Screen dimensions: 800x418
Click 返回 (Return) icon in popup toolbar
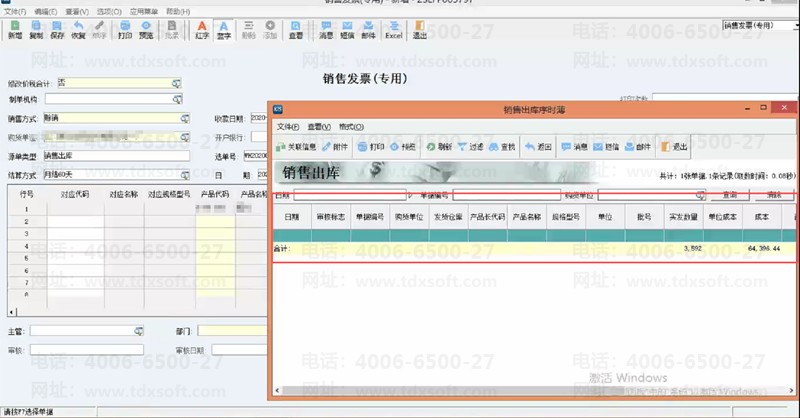click(539, 147)
